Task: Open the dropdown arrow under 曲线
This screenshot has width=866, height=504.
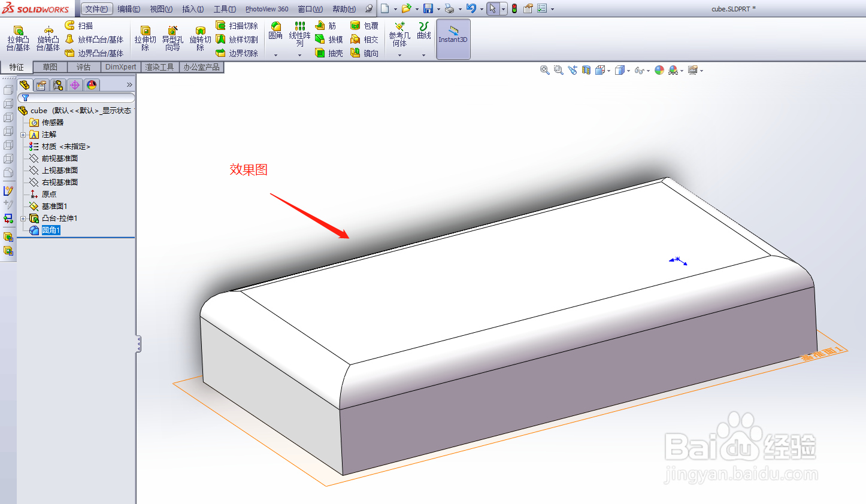Action: 423,55
